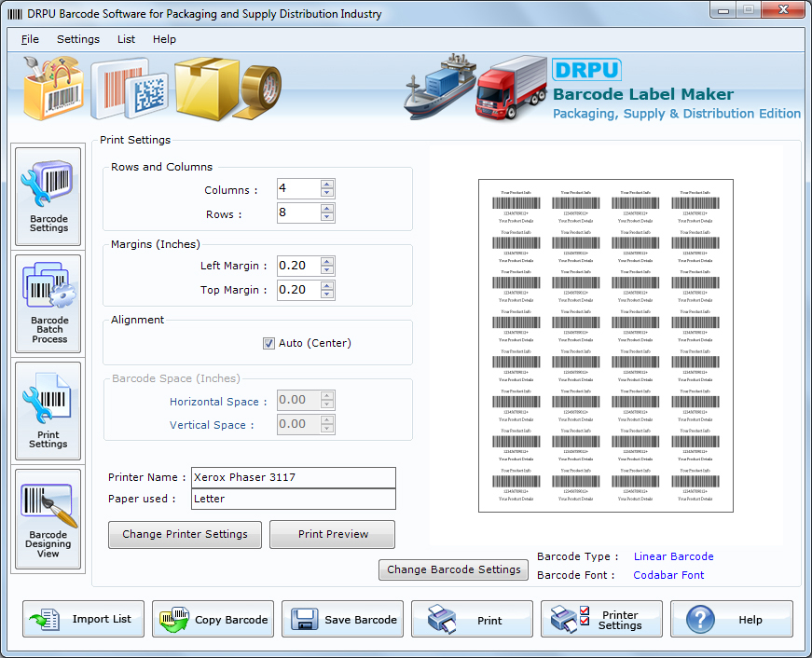Open the Barcode Settings panel
The image size is (812, 658).
tap(48, 196)
